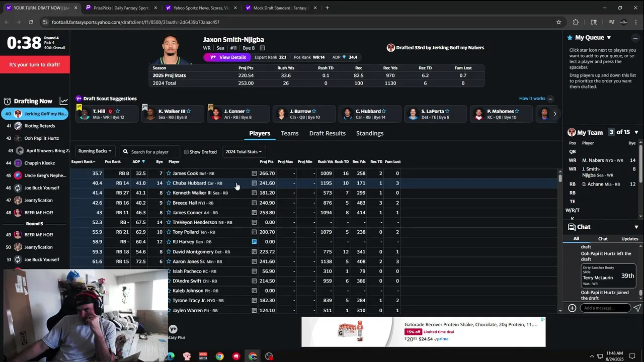Screen dimensions: 644x362
Task: Open player notes for Aaron Jones Sr.
Action: [x=254, y=261]
